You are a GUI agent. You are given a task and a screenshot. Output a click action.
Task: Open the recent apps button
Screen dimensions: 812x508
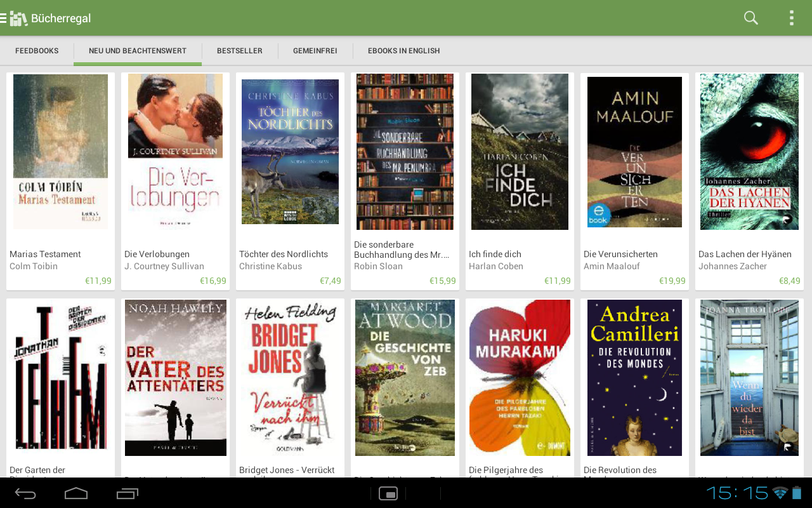(128, 493)
